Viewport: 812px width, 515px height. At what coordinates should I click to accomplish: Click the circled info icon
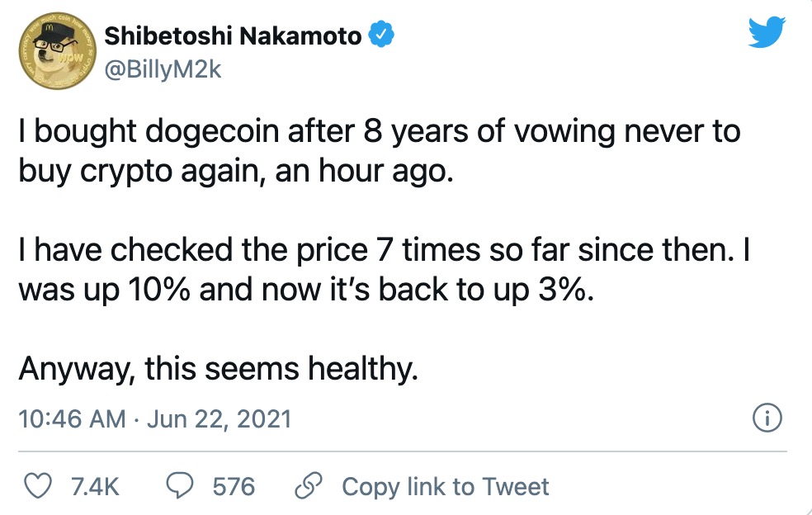pos(767,418)
